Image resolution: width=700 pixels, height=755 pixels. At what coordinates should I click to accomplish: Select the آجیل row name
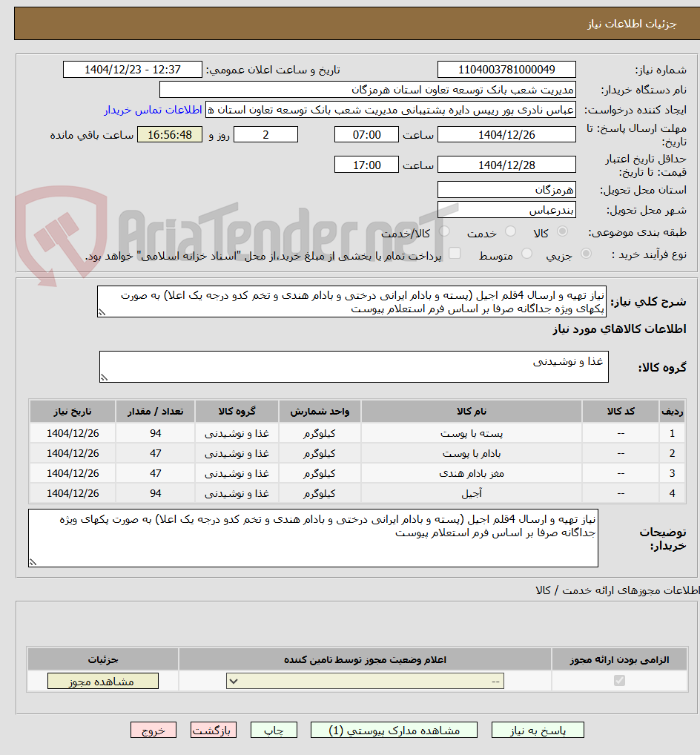pyautogui.click(x=472, y=493)
